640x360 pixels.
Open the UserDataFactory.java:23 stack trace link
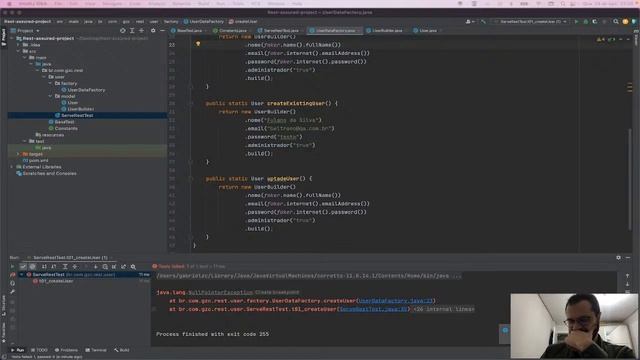[395, 301]
